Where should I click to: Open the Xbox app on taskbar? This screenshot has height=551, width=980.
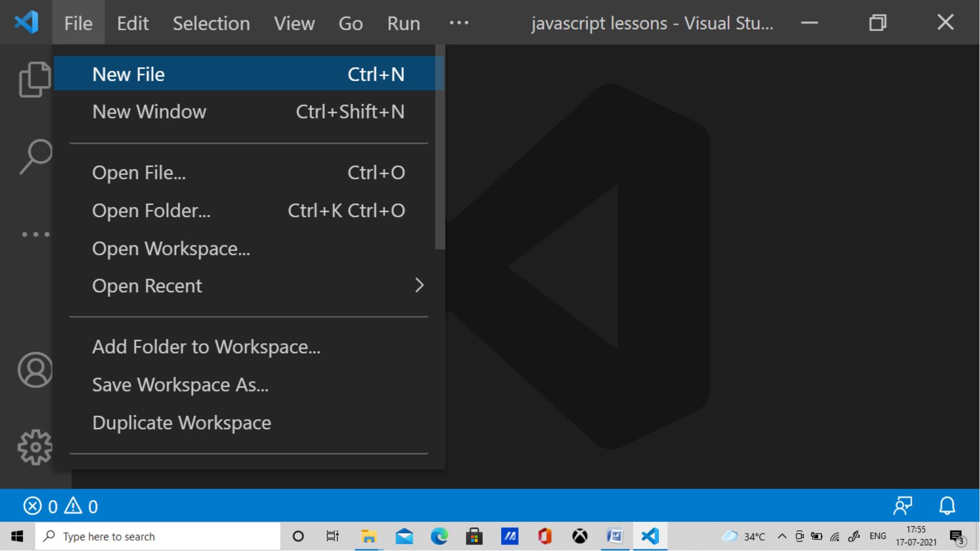580,536
